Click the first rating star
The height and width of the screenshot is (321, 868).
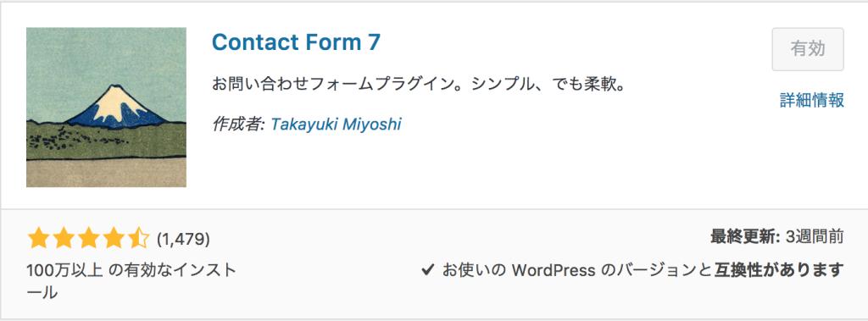(x=38, y=239)
